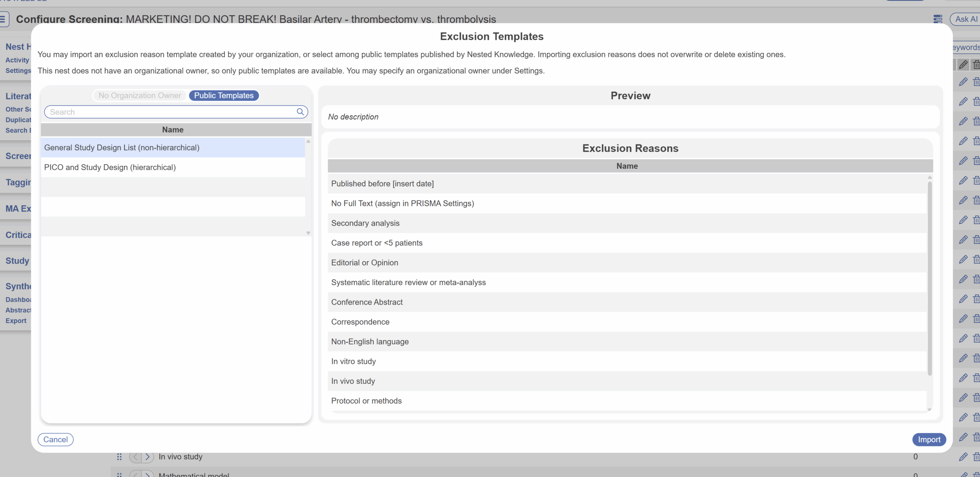Switch to Public Templates toggle
Viewport: 980px width, 477px height.
(x=224, y=95)
